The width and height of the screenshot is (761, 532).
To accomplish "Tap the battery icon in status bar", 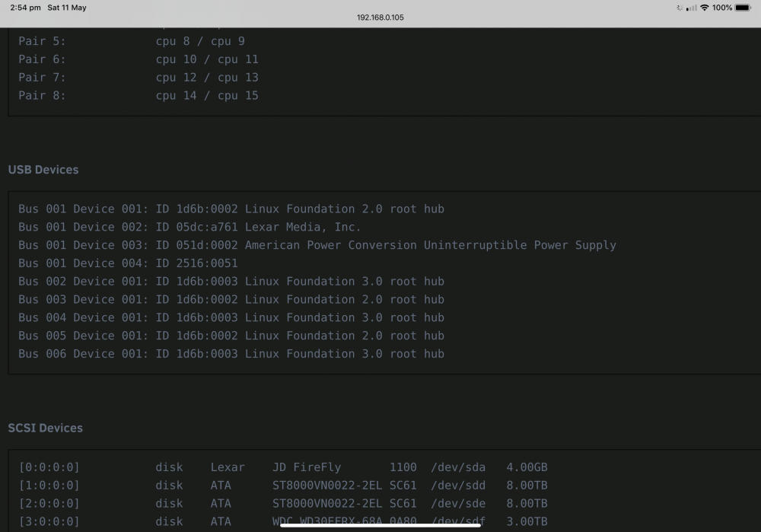I will pos(743,8).
